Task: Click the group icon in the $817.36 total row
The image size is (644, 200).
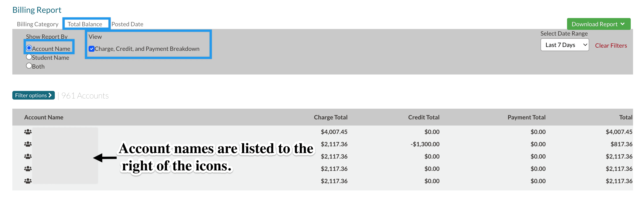Action: coord(28,144)
